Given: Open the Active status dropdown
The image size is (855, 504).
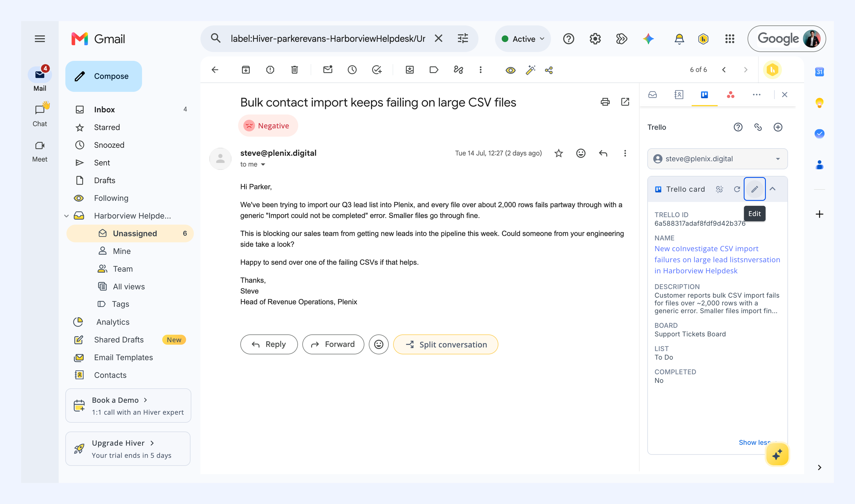Looking at the screenshot, I should pos(523,39).
